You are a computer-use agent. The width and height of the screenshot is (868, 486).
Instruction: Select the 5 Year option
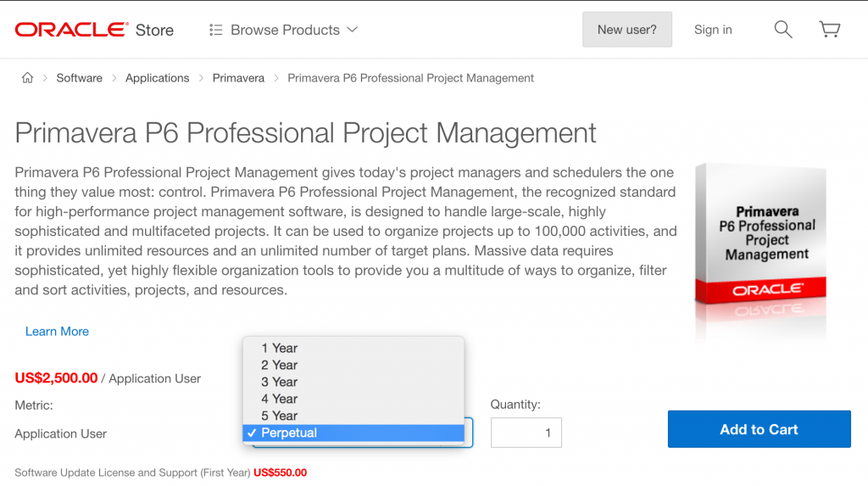(x=353, y=416)
